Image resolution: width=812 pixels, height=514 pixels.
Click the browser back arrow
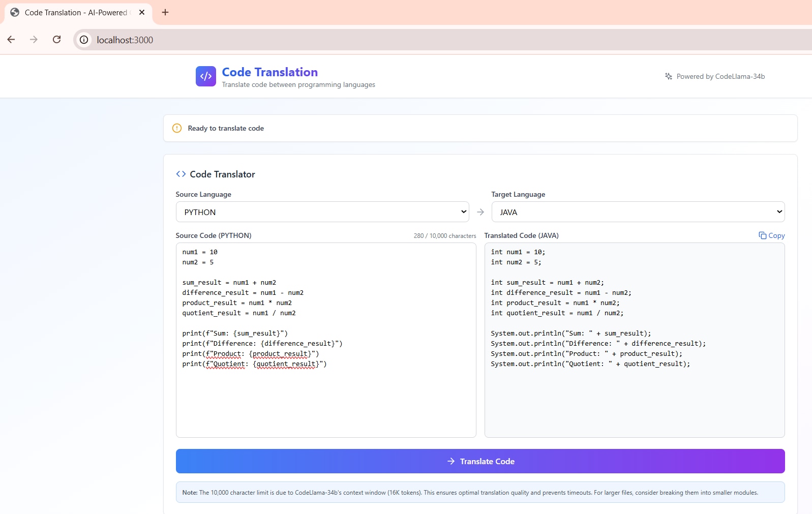coord(11,40)
